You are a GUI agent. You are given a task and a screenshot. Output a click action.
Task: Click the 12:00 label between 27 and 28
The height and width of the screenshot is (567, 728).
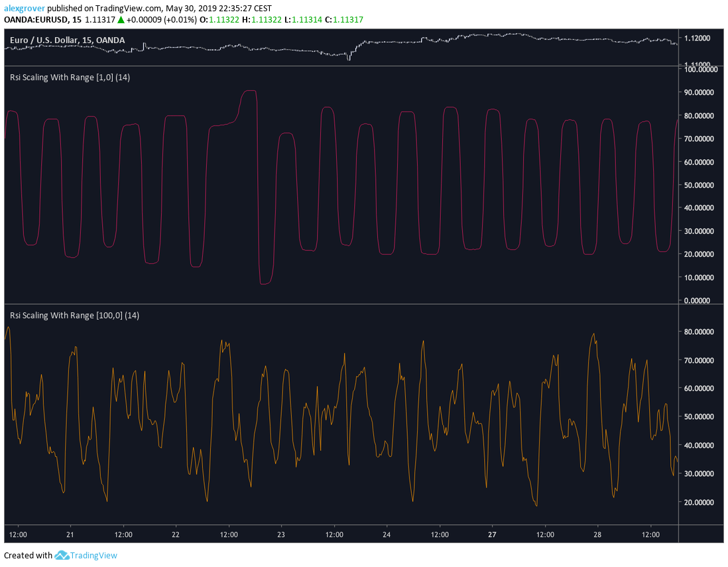click(545, 535)
